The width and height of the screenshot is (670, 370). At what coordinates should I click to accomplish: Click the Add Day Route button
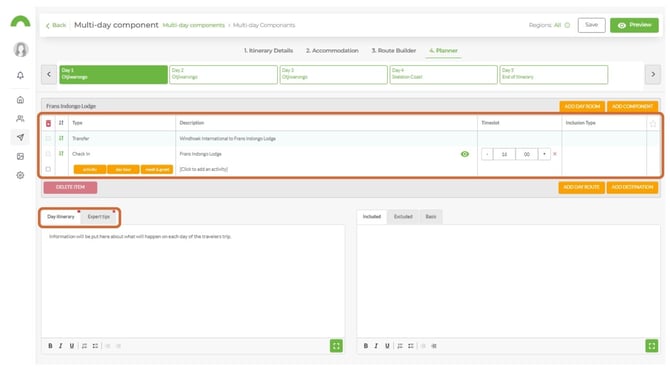581,187
